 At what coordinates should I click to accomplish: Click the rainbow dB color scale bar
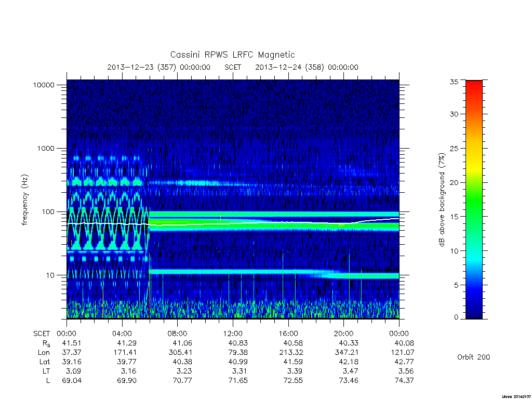474,199
